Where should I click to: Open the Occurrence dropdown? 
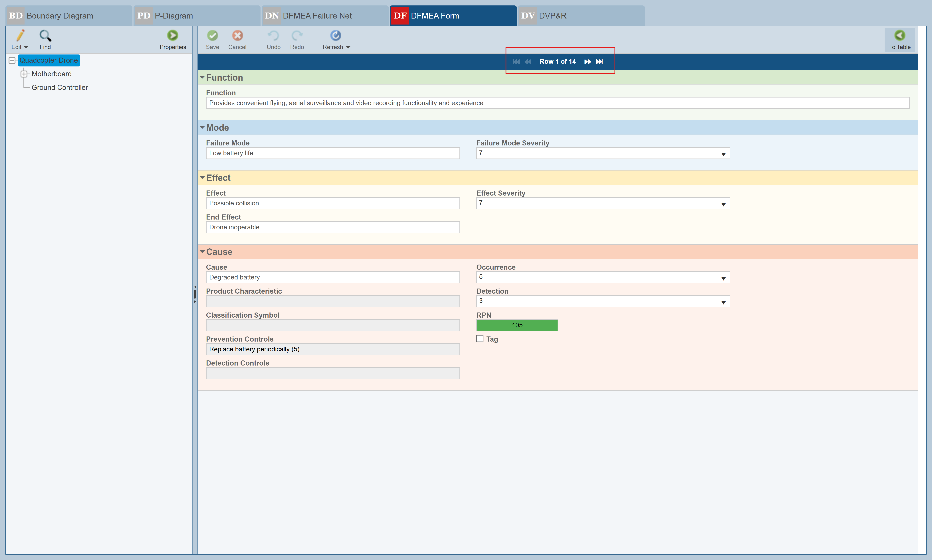coord(723,278)
